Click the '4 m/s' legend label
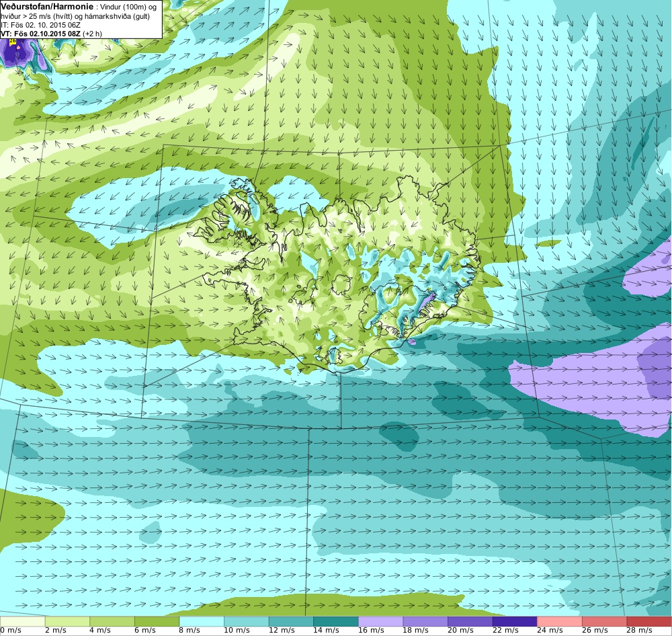 pyautogui.click(x=100, y=631)
